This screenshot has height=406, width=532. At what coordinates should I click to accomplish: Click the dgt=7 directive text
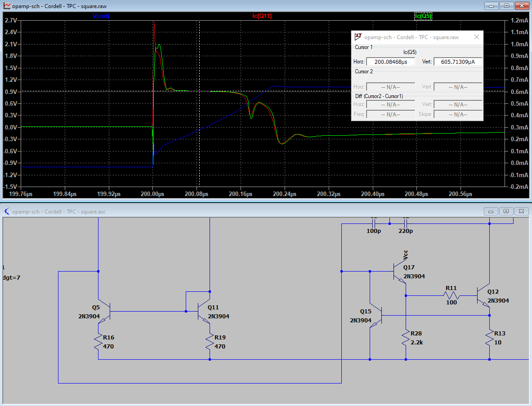point(11,277)
